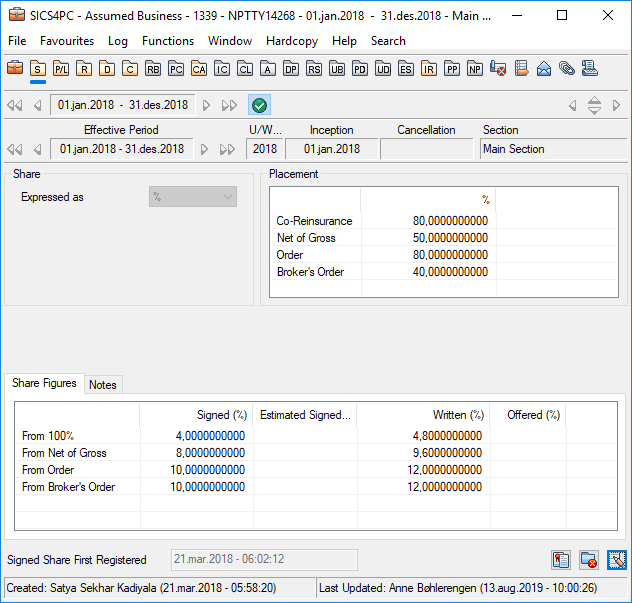Toggle the green checkmark button
Screen dimensions: 632x603
click(259, 105)
